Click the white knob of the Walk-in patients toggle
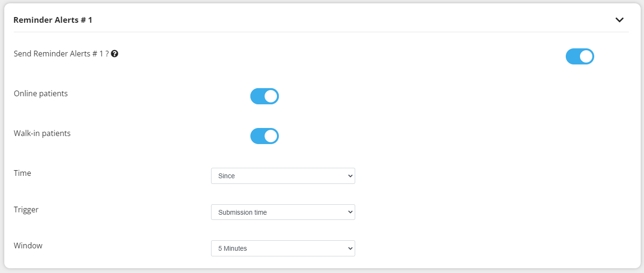 [x=271, y=136]
